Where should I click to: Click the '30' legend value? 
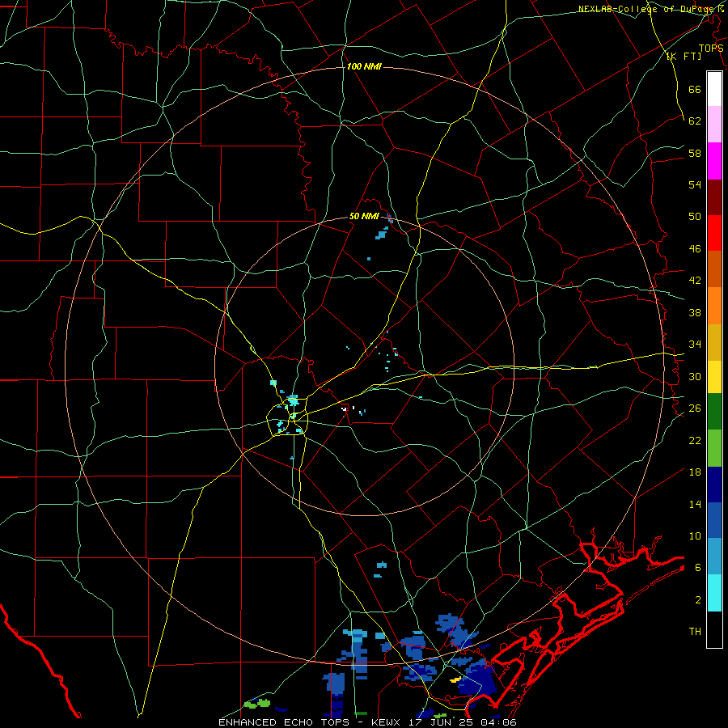click(695, 376)
